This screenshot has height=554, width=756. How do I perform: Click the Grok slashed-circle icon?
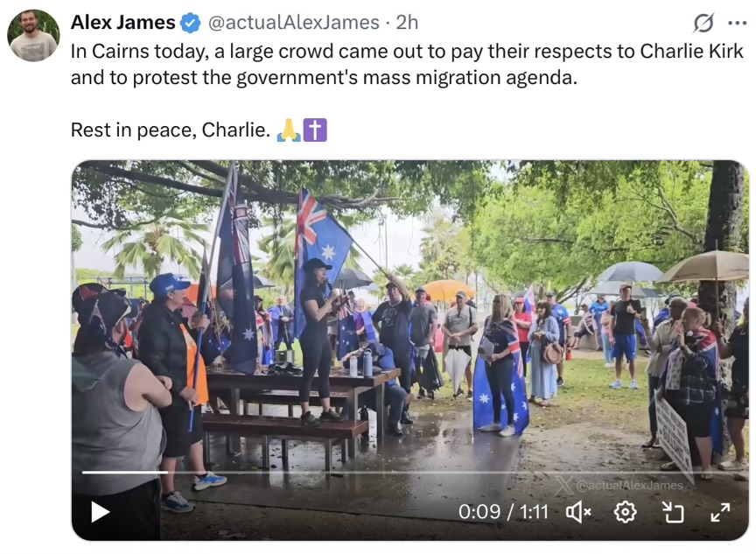[703, 23]
